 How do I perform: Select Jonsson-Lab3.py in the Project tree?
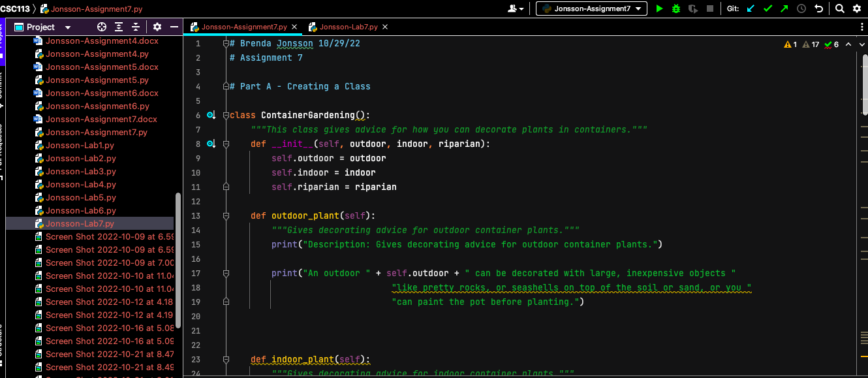click(81, 171)
